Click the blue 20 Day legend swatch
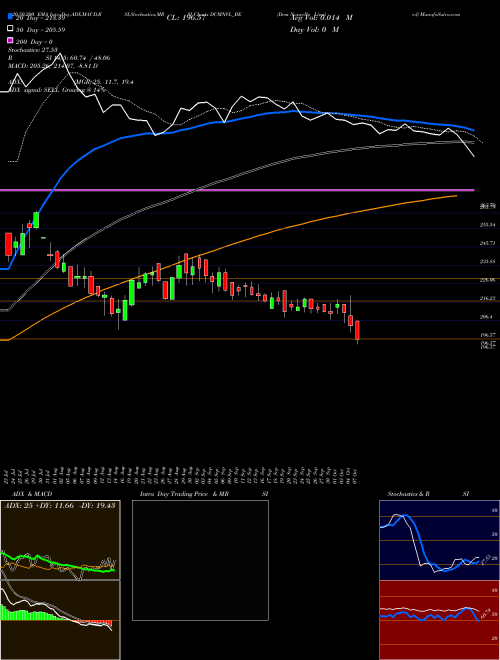Image resolution: width=500 pixels, height=660 pixels. [10, 18]
